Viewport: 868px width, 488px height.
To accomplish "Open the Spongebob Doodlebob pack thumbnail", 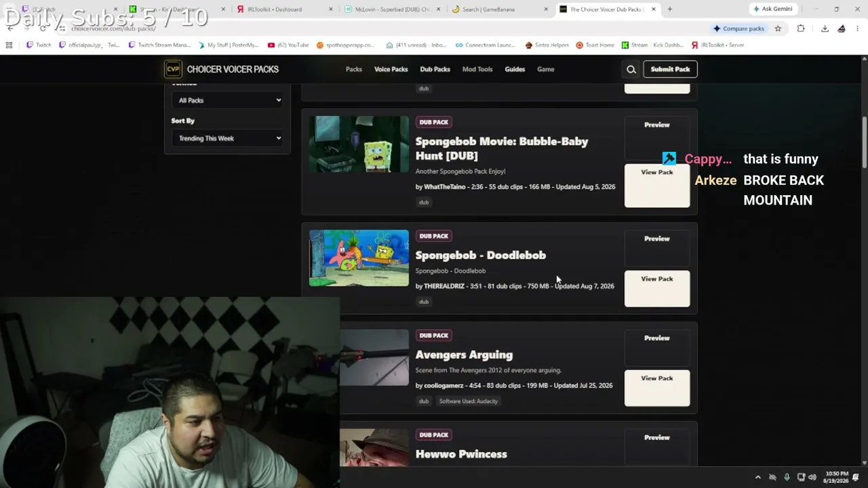I will (359, 258).
